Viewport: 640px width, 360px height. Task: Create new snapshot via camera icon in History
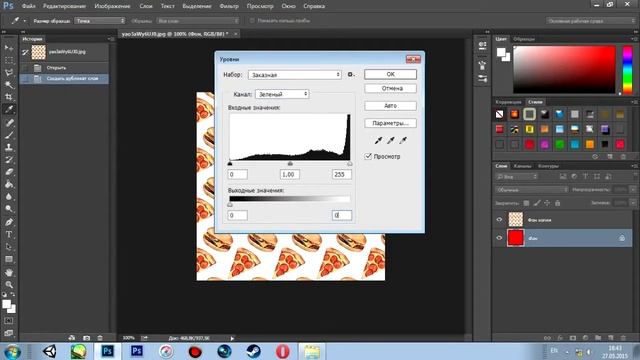point(87,338)
